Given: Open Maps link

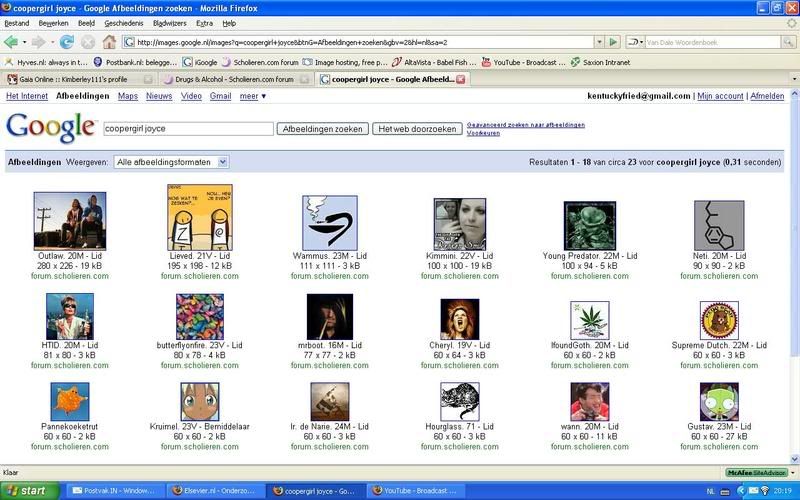Looking at the screenshot, I should [x=128, y=96].
